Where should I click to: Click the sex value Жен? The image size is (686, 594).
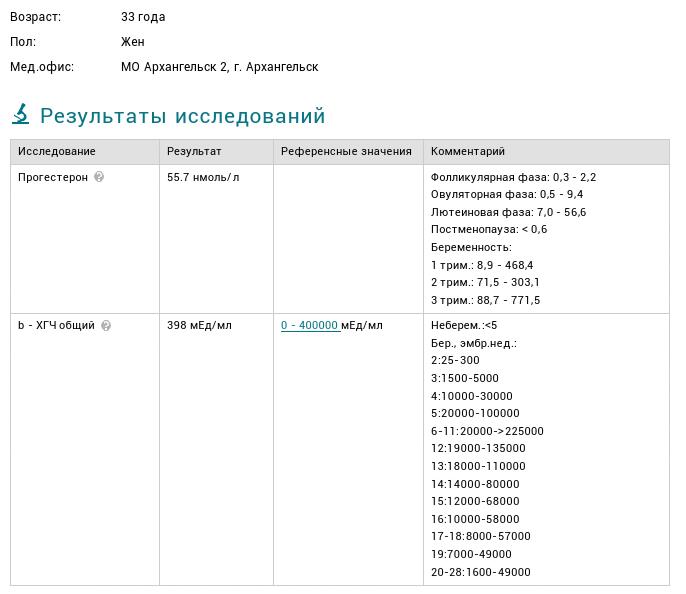pos(133,42)
